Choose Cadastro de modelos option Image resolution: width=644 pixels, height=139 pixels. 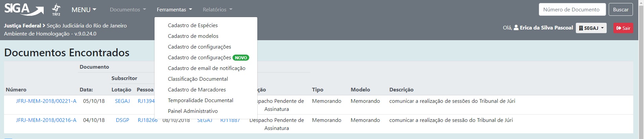[193, 36]
